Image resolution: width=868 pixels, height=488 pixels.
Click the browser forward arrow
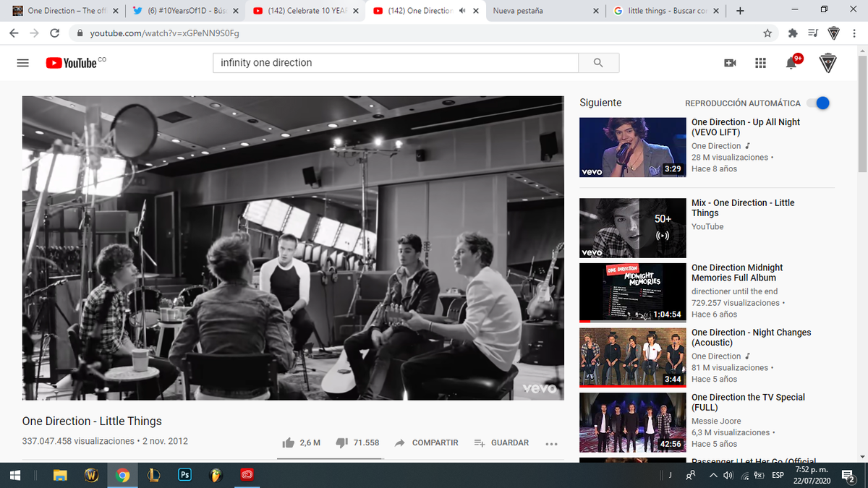(35, 33)
